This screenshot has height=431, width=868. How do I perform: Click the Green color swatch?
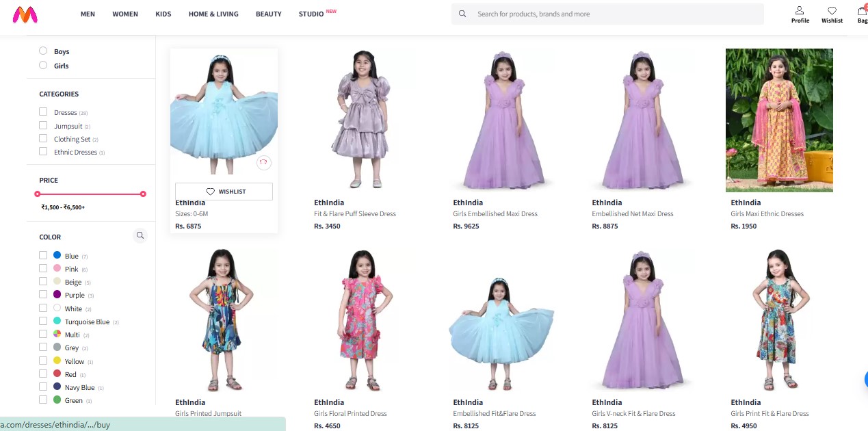point(57,400)
